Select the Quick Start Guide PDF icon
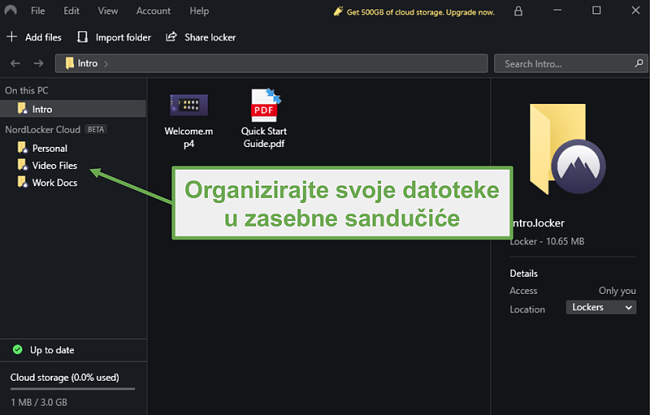This screenshot has height=415, width=650. pos(265,104)
